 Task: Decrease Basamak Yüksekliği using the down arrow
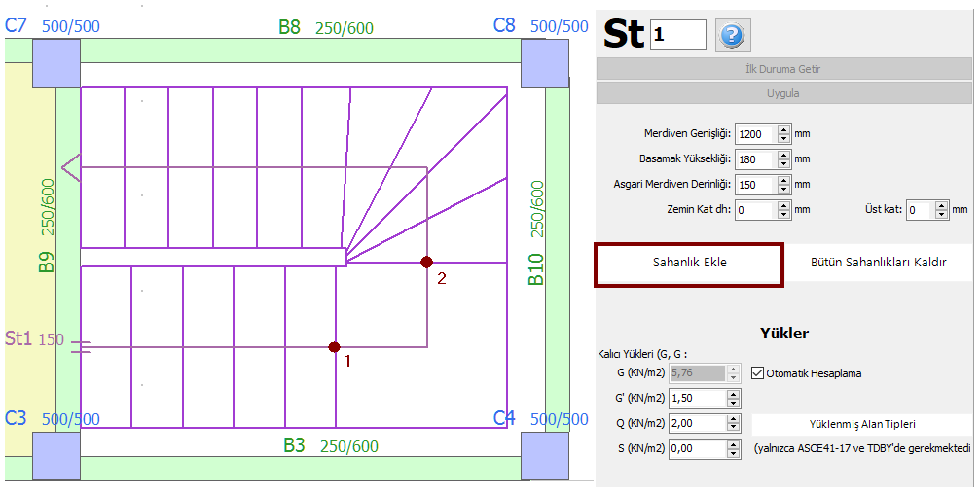[x=782, y=163]
